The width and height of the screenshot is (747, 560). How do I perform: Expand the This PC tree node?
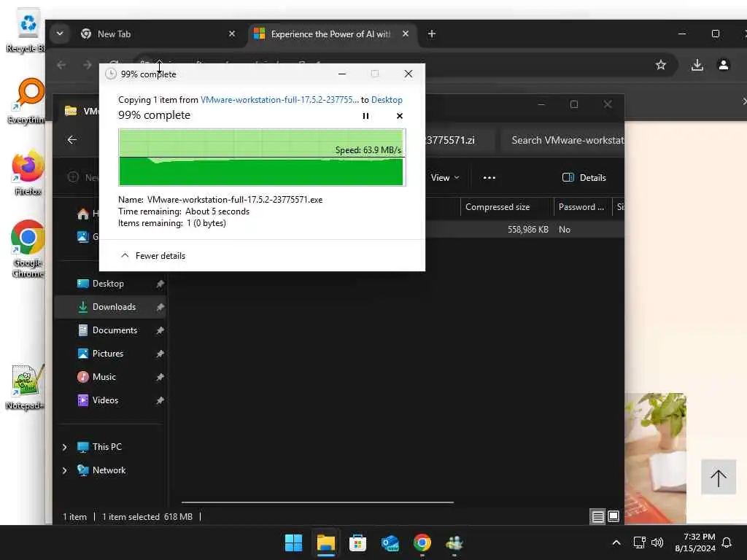click(64, 447)
